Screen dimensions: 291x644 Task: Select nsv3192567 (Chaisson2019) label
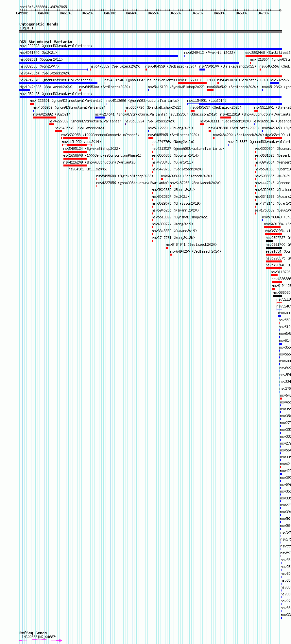(193, 114)
